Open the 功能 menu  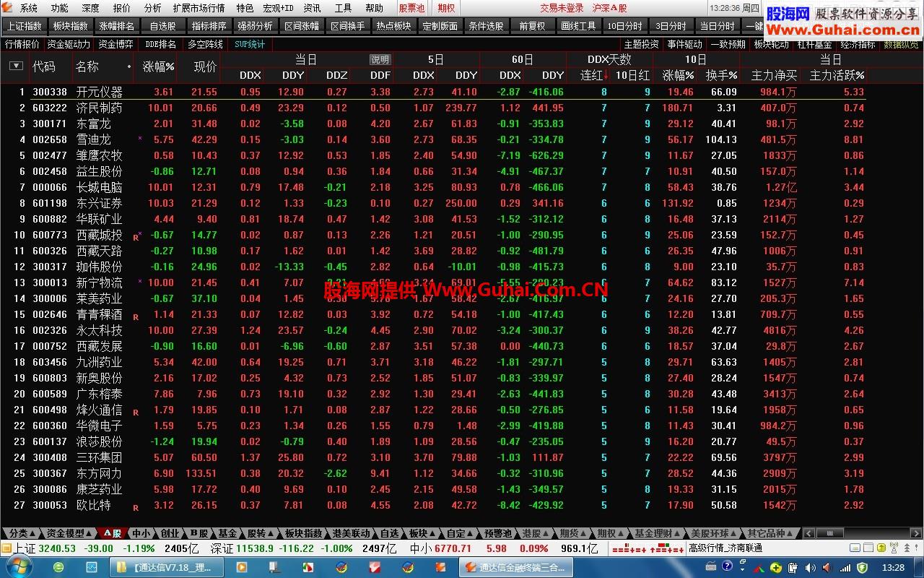[x=59, y=8]
